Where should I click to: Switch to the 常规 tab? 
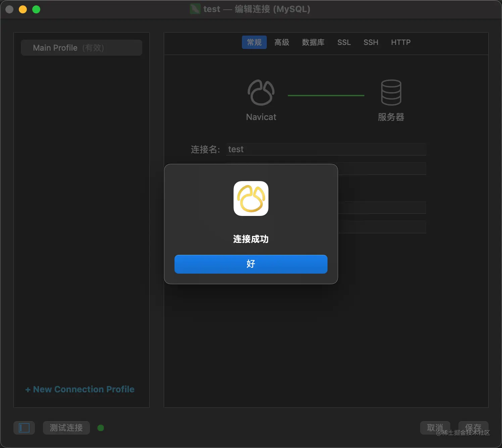click(254, 42)
